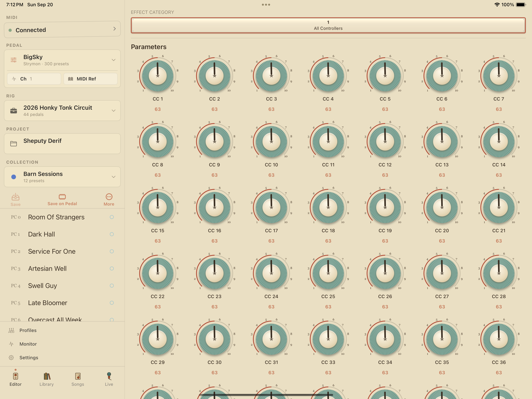
Task: Click the Save on Pedal chip icon
Action: [62, 197]
